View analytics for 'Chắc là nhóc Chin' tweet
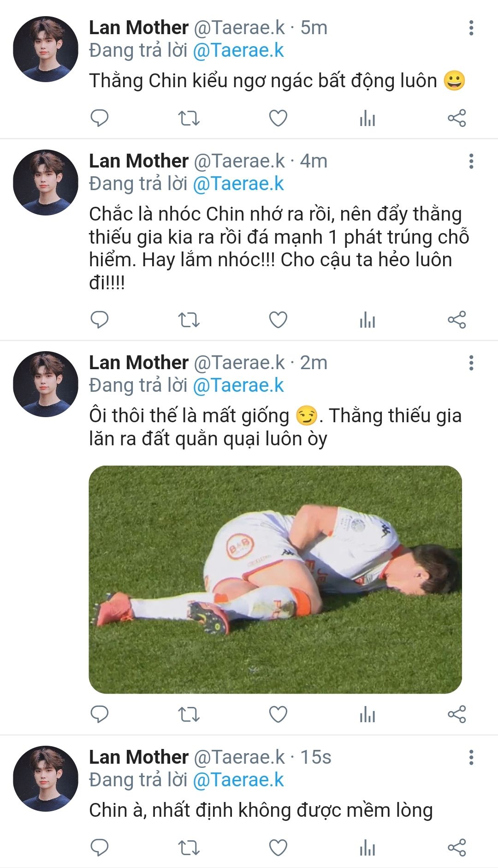Image resolution: width=498 pixels, height=868 pixels. pyautogui.click(x=368, y=320)
